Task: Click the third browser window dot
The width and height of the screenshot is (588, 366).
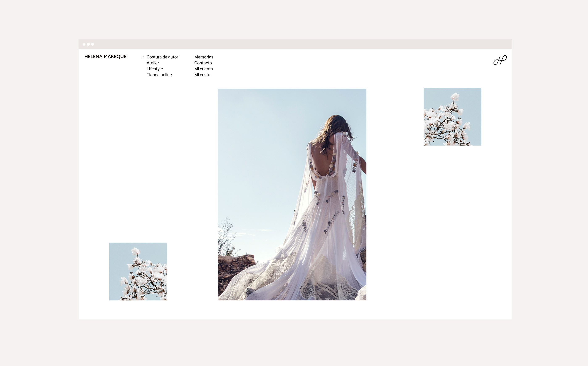Action: 92,44
